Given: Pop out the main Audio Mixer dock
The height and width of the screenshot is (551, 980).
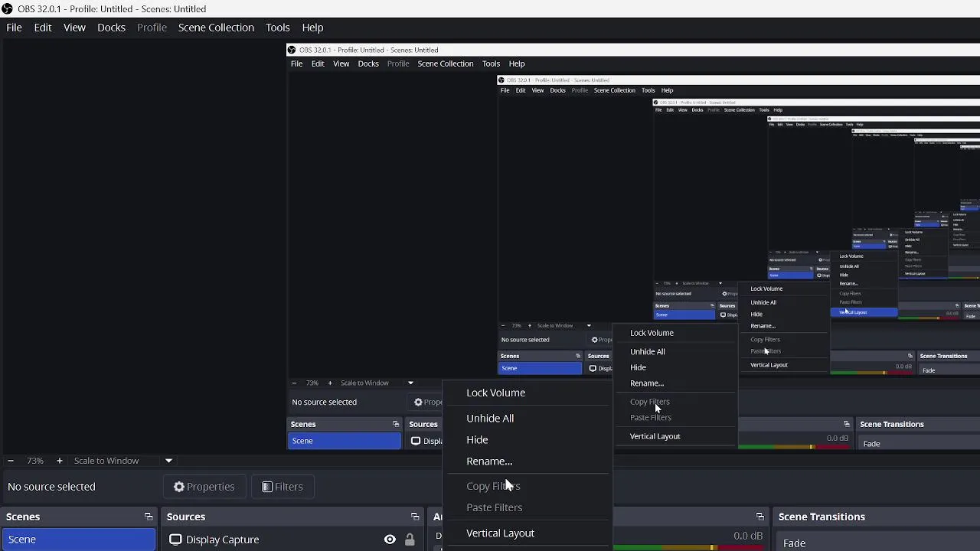Looking at the screenshot, I should (759, 517).
